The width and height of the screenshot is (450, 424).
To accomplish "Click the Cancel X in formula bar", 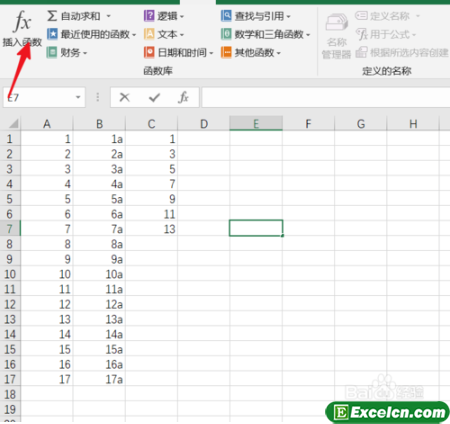I will (124, 97).
